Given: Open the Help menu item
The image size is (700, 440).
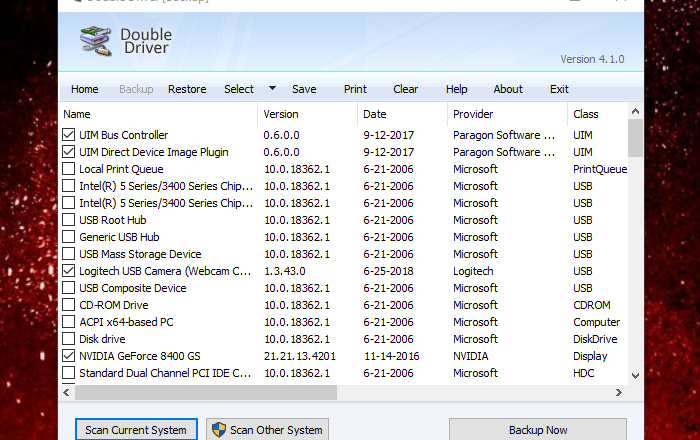Looking at the screenshot, I should [456, 89].
